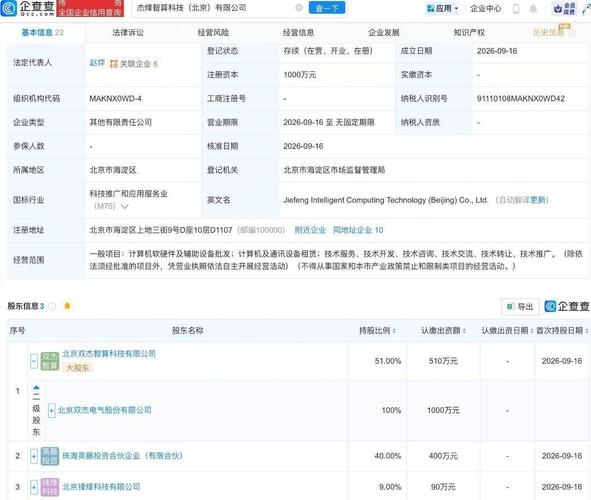Expand the 国标行业 M75 chevron
591x500 pixels.
point(124,206)
